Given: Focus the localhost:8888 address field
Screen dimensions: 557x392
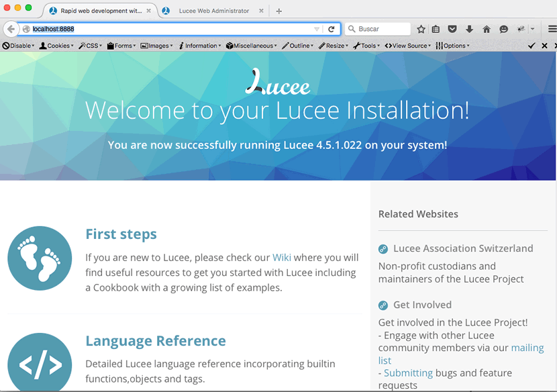Looking at the screenshot, I should point(172,29).
